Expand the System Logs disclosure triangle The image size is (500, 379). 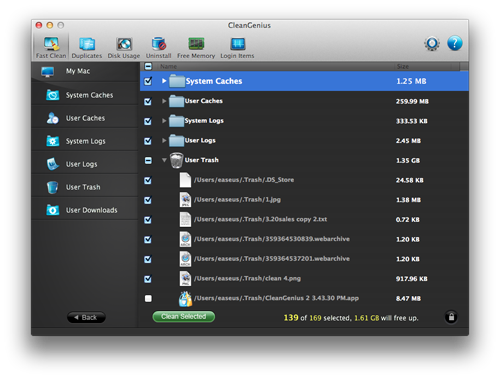[164, 121]
